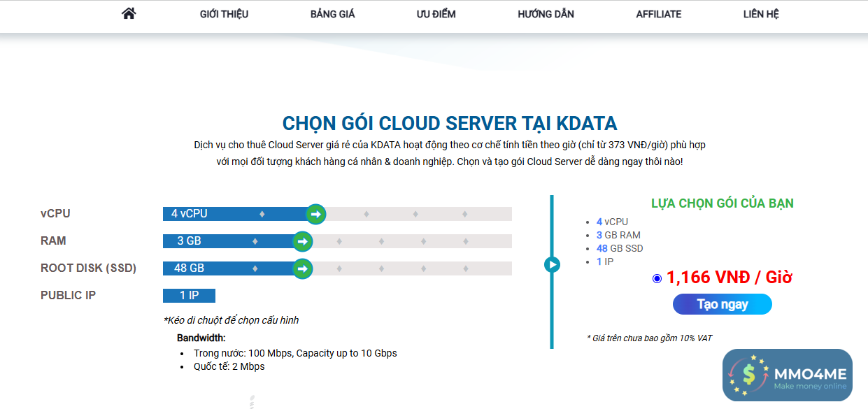Image resolution: width=868 pixels, height=409 pixels.
Task: Open the GIỚI THIỆU menu item
Action: click(224, 14)
